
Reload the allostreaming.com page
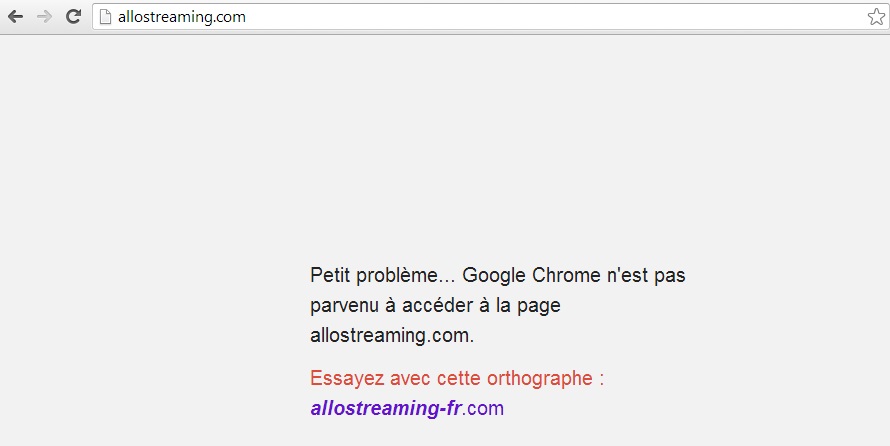coord(73,17)
